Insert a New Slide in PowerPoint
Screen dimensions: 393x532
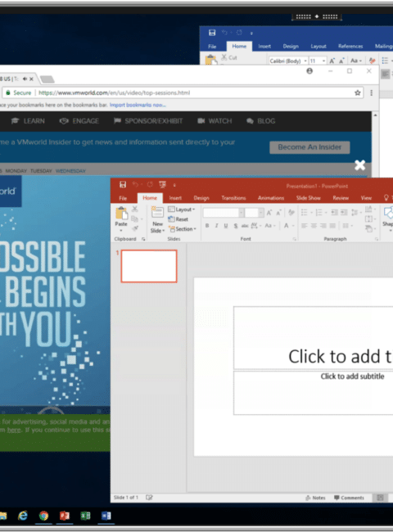157,219
